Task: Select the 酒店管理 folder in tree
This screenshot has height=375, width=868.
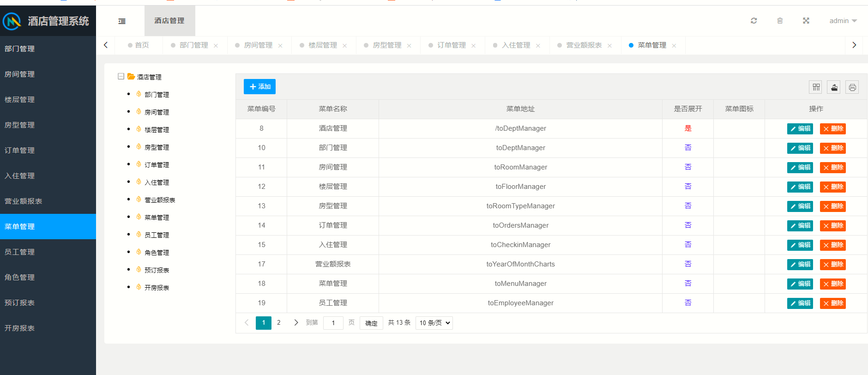Action: tap(145, 77)
